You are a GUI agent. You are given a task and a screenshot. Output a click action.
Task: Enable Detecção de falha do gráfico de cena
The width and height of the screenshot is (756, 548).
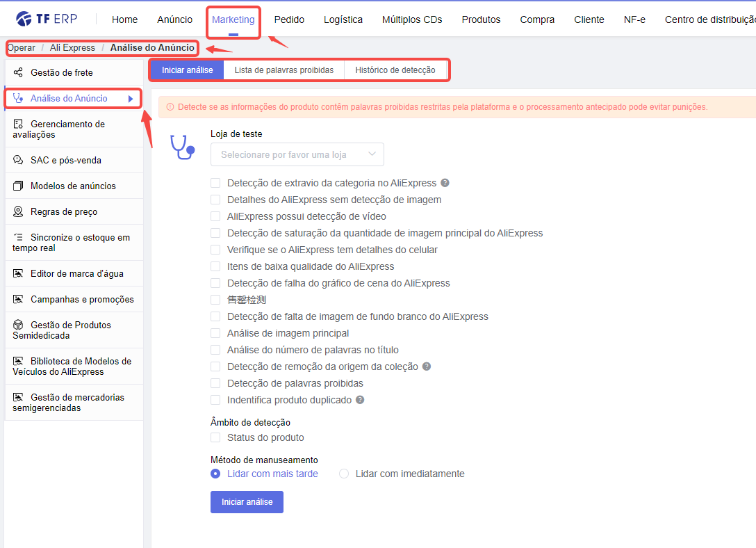pos(215,283)
